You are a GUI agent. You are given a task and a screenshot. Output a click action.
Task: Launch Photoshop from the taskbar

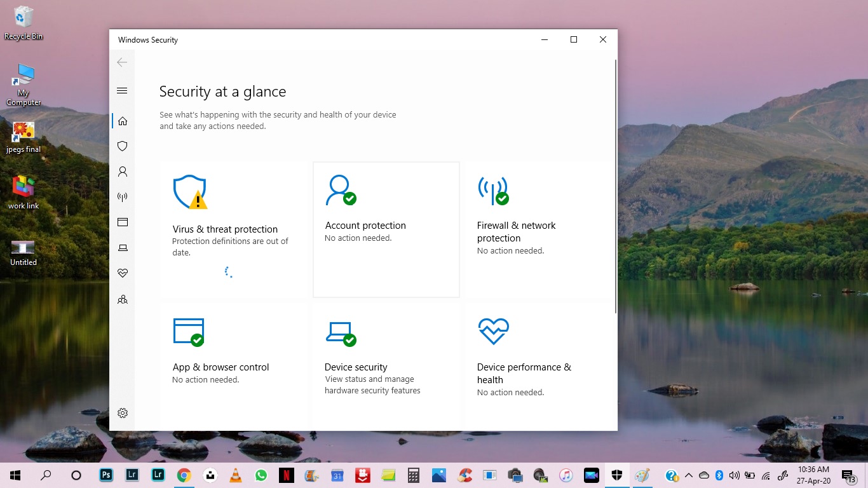107,475
